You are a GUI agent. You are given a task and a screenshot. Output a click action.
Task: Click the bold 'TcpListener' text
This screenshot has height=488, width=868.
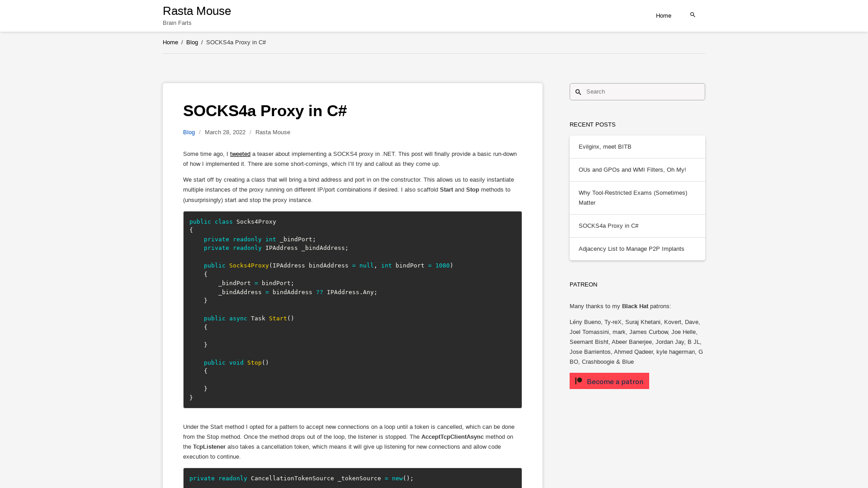point(209,447)
